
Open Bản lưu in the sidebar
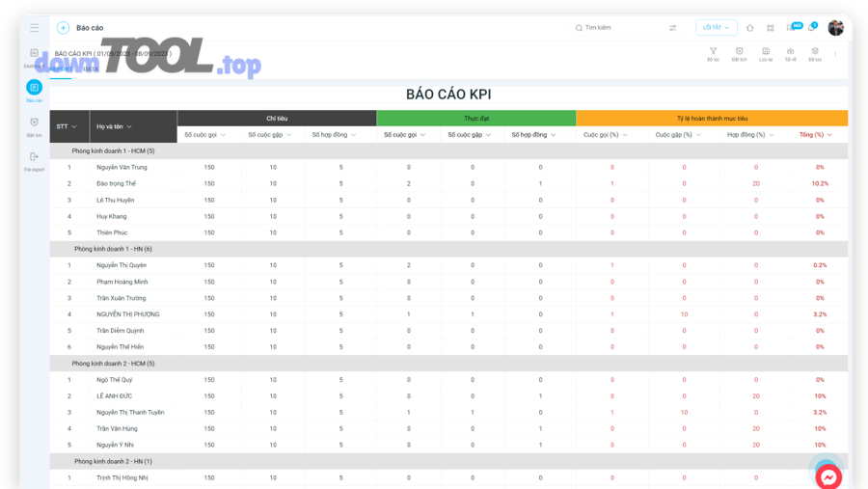(x=35, y=124)
